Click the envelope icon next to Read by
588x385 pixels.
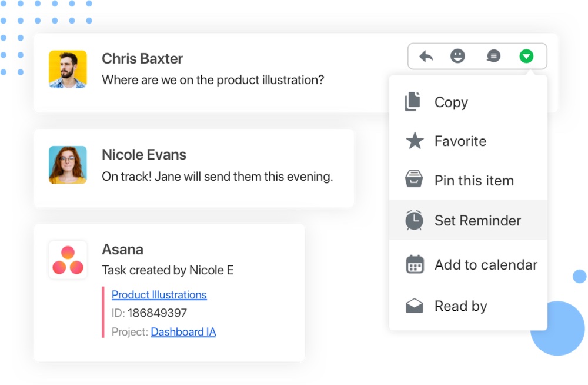pyautogui.click(x=414, y=306)
